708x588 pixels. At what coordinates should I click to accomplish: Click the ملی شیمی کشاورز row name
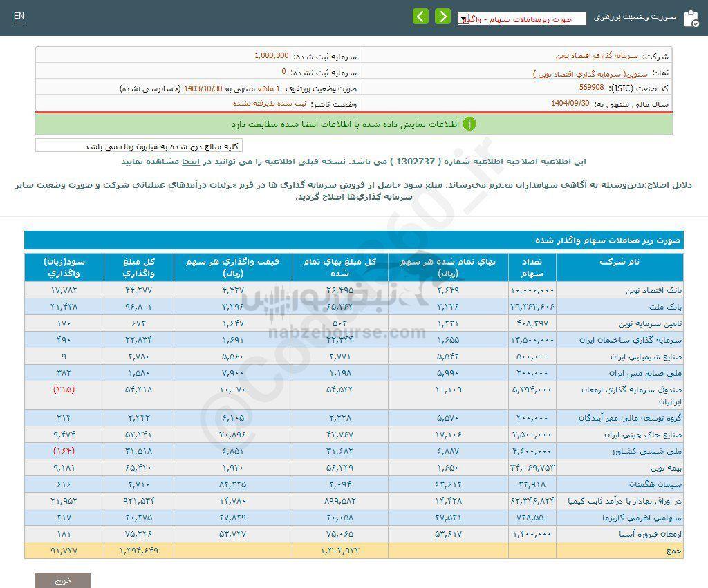click(x=646, y=451)
